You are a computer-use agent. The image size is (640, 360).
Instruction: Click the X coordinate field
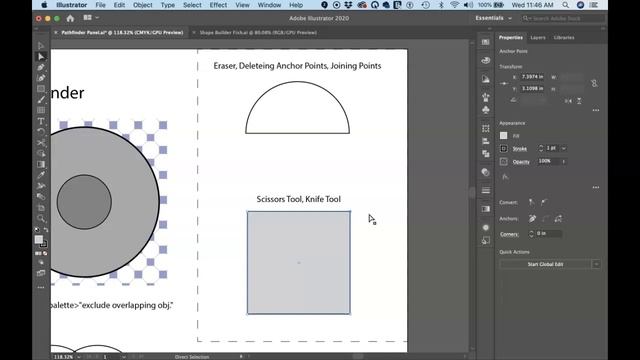[x=532, y=77]
